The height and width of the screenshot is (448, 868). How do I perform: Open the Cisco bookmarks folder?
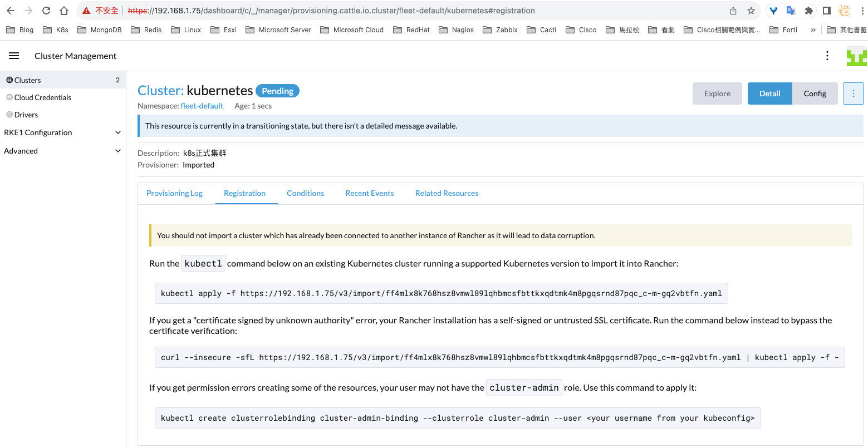coord(581,30)
